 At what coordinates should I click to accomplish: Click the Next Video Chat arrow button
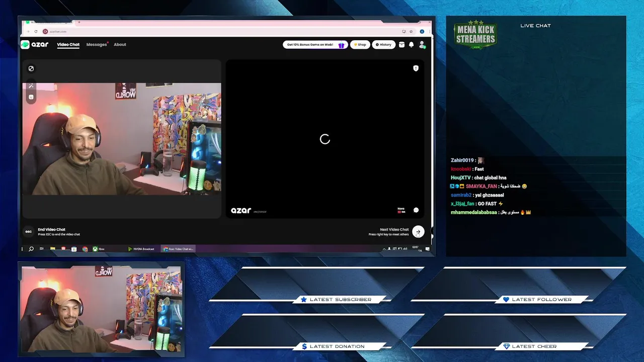(x=418, y=232)
